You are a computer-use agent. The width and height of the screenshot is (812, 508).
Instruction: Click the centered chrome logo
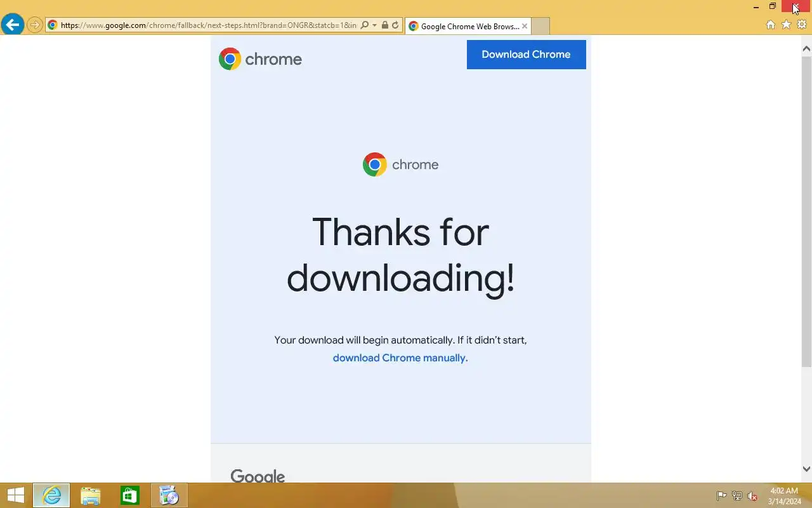400,164
